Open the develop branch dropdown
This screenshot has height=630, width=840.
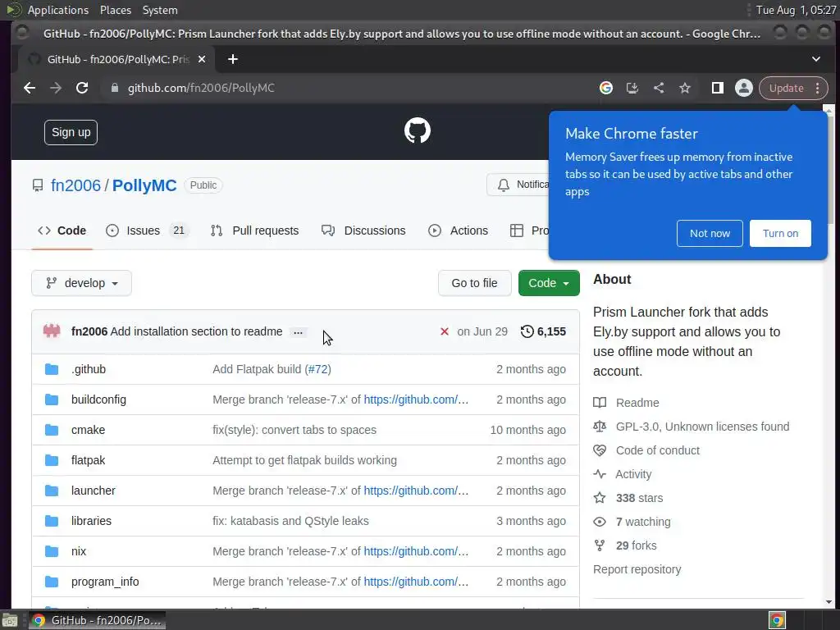click(81, 283)
